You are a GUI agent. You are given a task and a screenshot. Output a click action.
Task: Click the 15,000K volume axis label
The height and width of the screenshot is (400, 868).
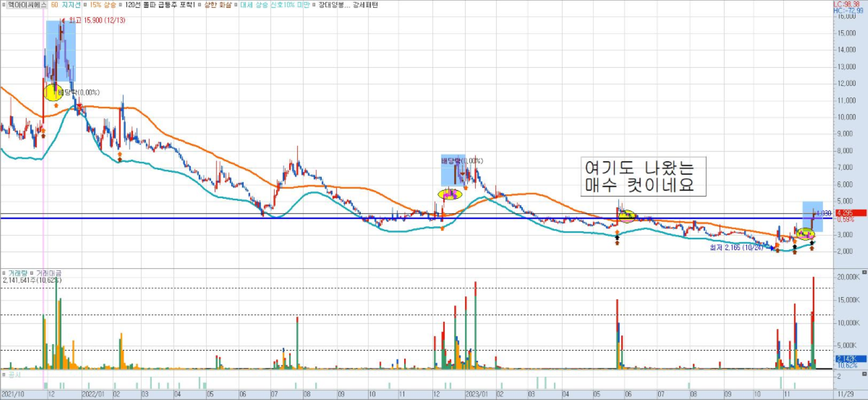848,300
